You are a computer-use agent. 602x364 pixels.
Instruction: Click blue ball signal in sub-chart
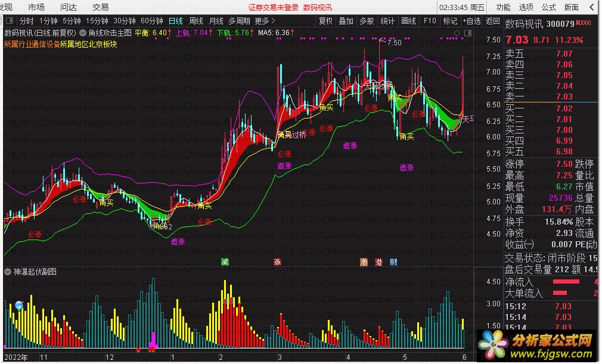tap(19, 305)
